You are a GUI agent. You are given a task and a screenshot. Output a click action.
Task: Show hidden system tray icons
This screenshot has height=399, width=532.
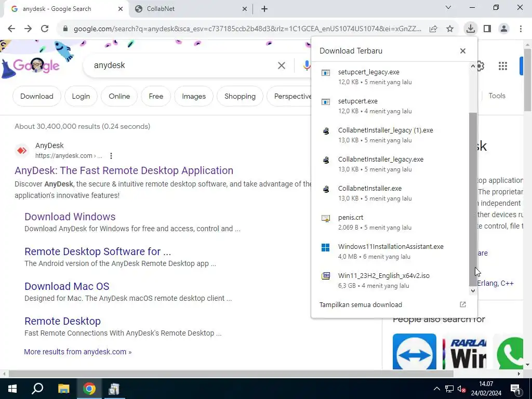[x=436, y=389]
